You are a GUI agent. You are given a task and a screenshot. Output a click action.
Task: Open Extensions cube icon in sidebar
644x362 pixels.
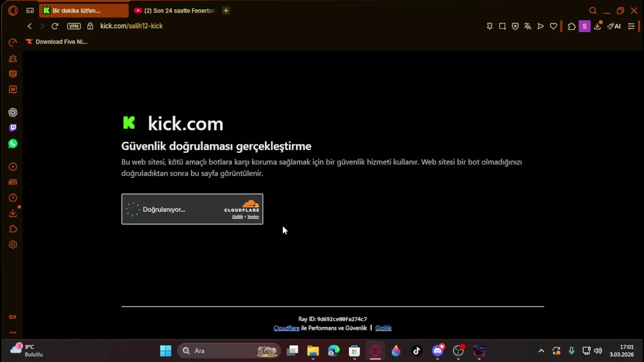[x=13, y=229]
